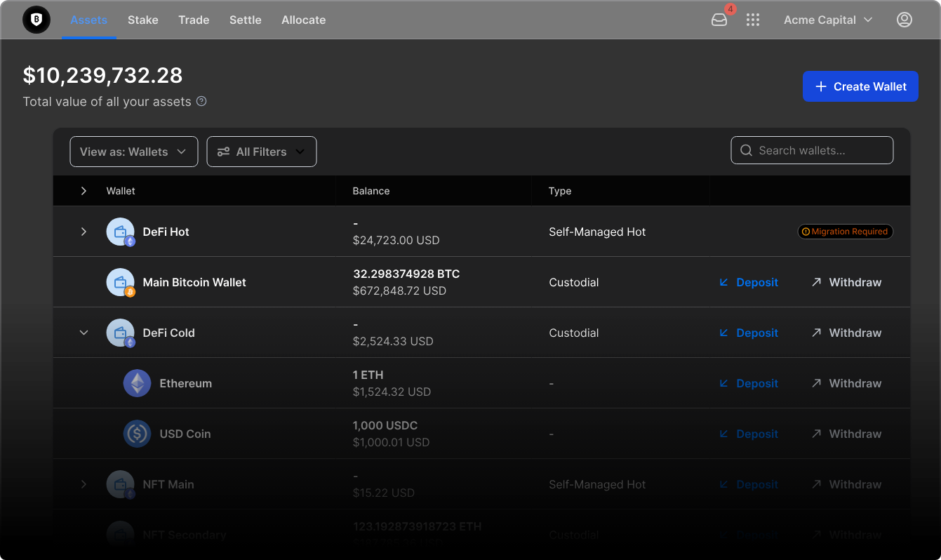Expand the DeFi Hot wallet row

coord(84,232)
